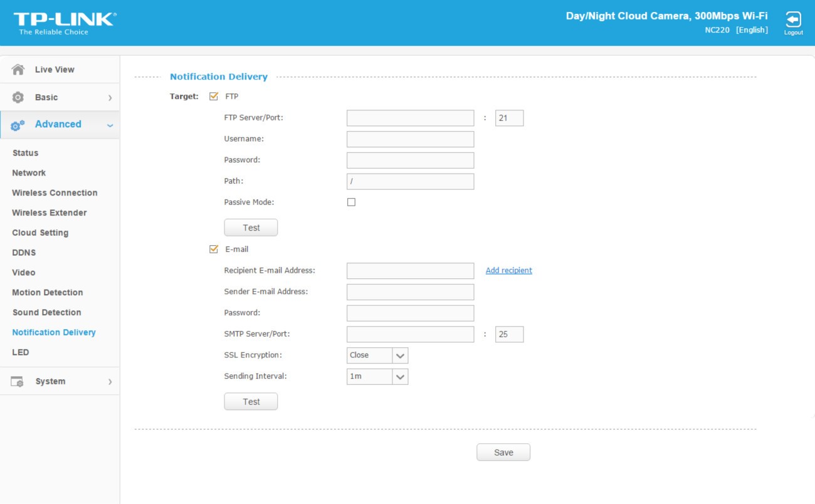Click the System window icon

18,381
